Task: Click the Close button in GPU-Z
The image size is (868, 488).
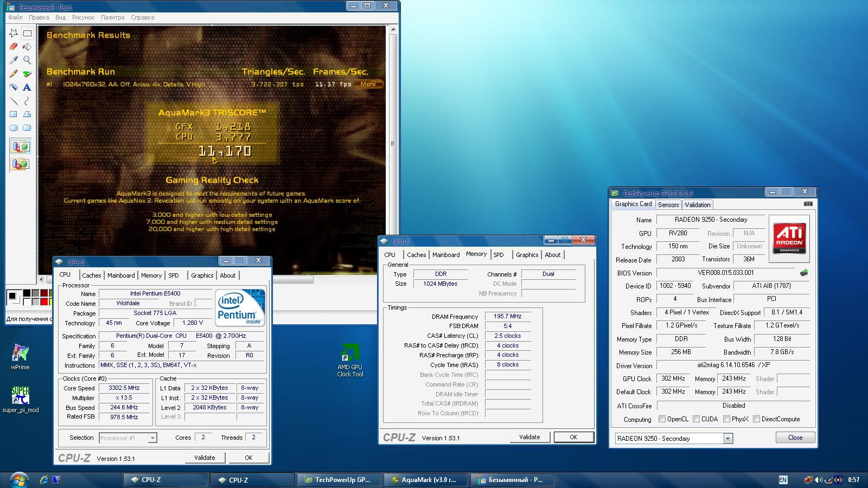Action: (x=795, y=438)
